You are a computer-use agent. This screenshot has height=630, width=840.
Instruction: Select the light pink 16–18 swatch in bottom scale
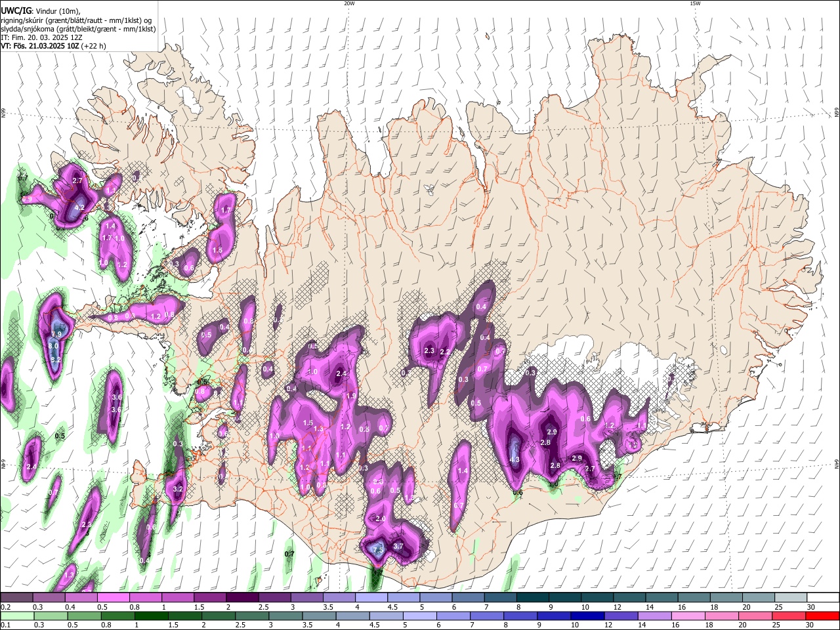point(688,616)
